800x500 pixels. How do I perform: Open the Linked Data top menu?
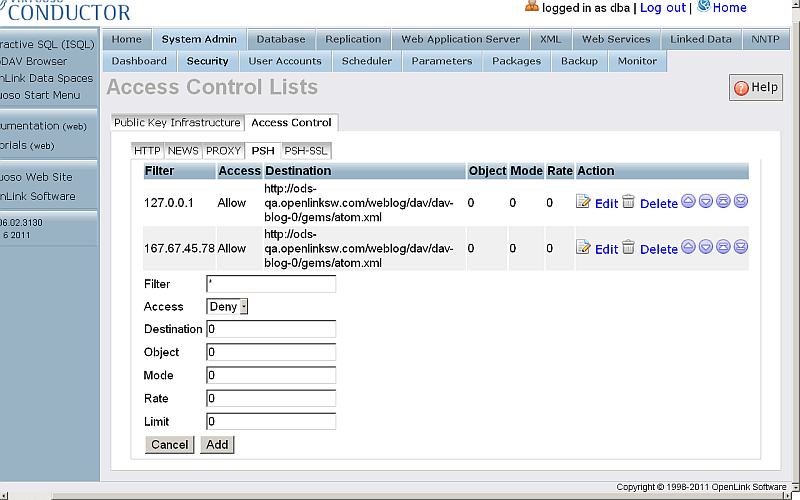[x=700, y=39]
